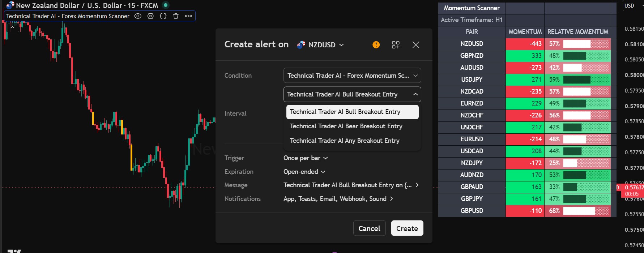Click the market status green dot indicator
The width and height of the screenshot is (644, 253).
click(x=166, y=5)
